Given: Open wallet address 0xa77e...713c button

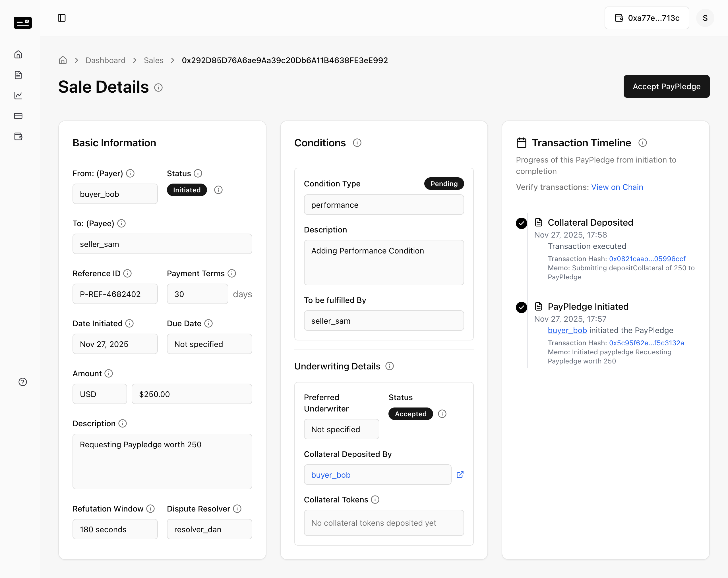Looking at the screenshot, I should pyautogui.click(x=647, y=18).
